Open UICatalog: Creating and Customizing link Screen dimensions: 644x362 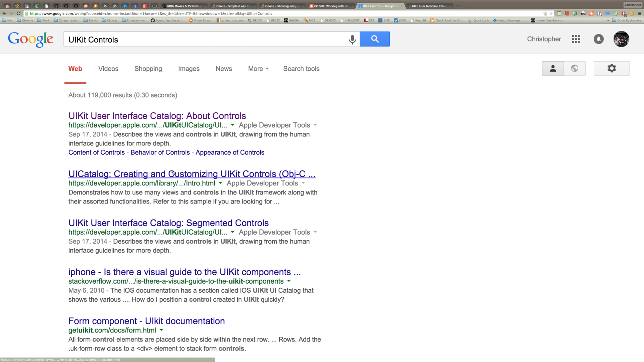pos(192,174)
